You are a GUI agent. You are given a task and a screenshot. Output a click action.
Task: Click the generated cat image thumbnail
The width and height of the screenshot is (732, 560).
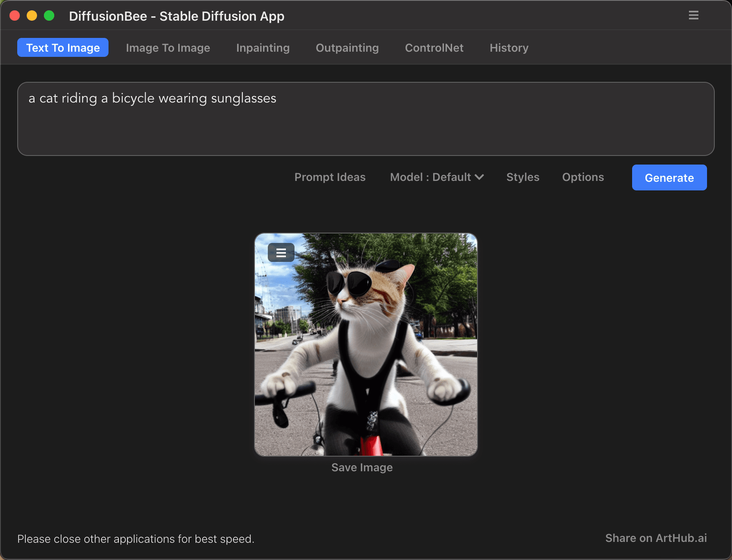[366, 353]
